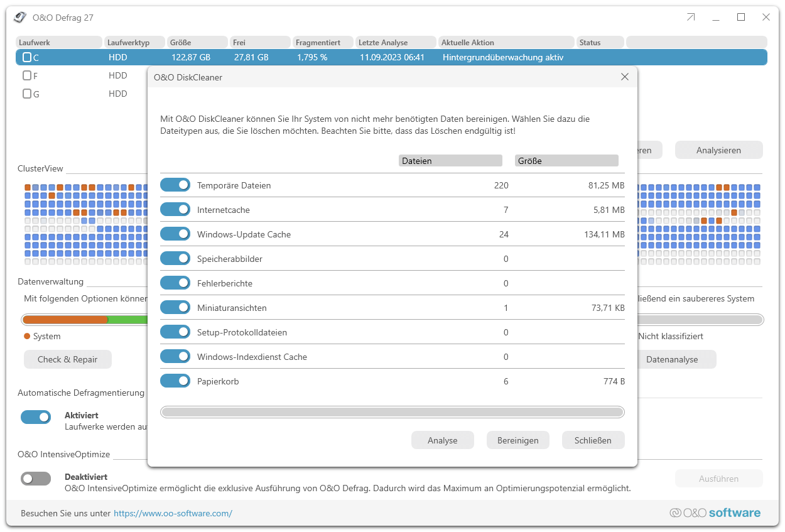The image size is (785, 532).
Task: Toggle the Fehlerberichte switch
Action: pyautogui.click(x=175, y=283)
